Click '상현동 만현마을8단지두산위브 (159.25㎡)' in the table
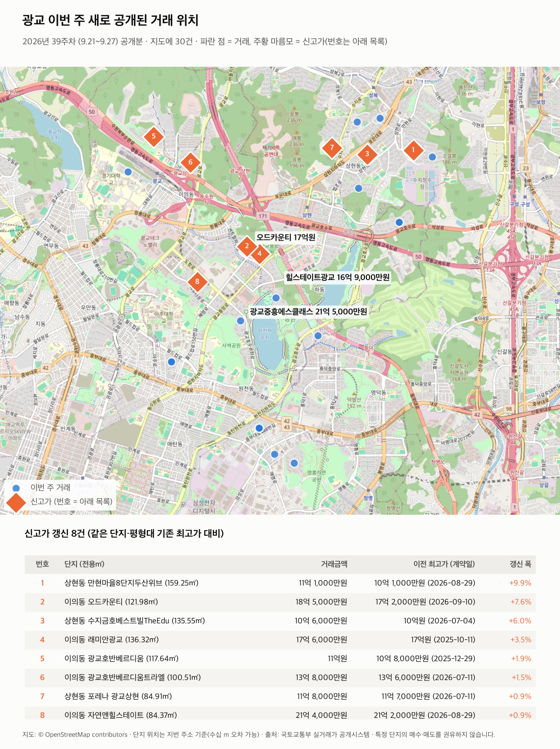 pos(132,583)
